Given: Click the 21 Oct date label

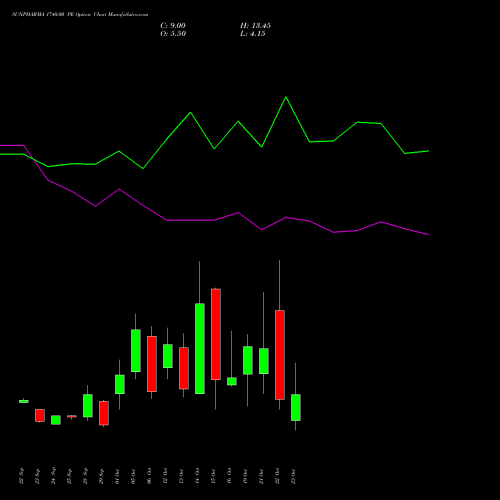Looking at the screenshot, I should (x=262, y=476).
